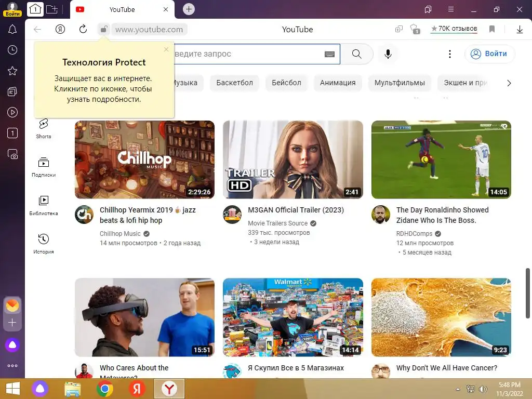Open the extensions icon with badge 1
This screenshot has width=532, height=399.
pos(415,29)
